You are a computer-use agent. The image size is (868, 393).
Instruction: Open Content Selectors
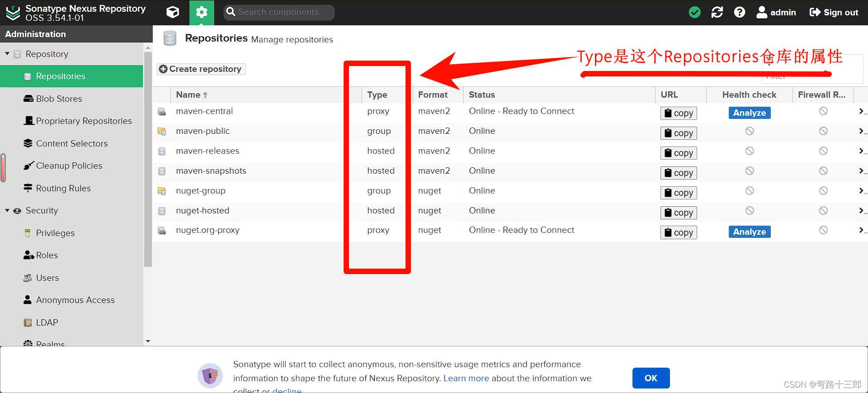coord(71,143)
